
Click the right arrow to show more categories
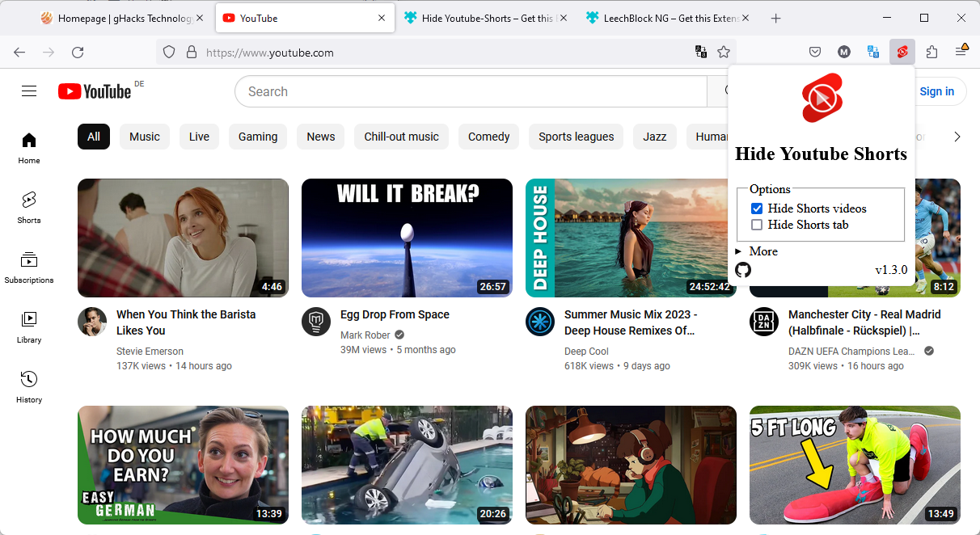pyautogui.click(x=957, y=137)
